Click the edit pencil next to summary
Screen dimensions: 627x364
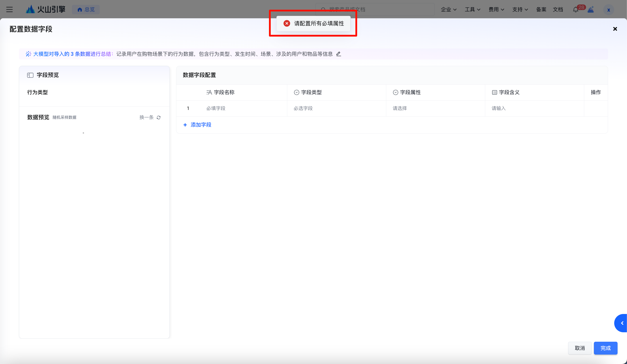coord(338,54)
